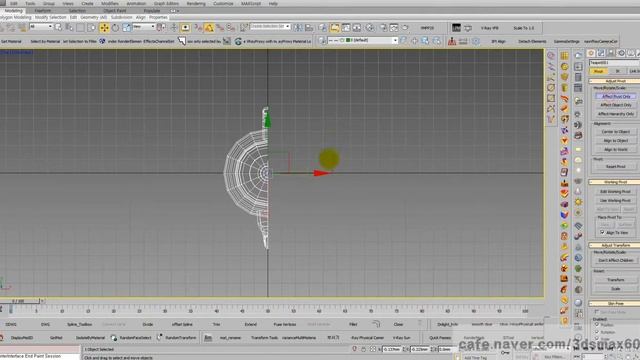Switch to the Freeform ribbon tab
Viewport: 640px width, 360px height.
pos(43,11)
